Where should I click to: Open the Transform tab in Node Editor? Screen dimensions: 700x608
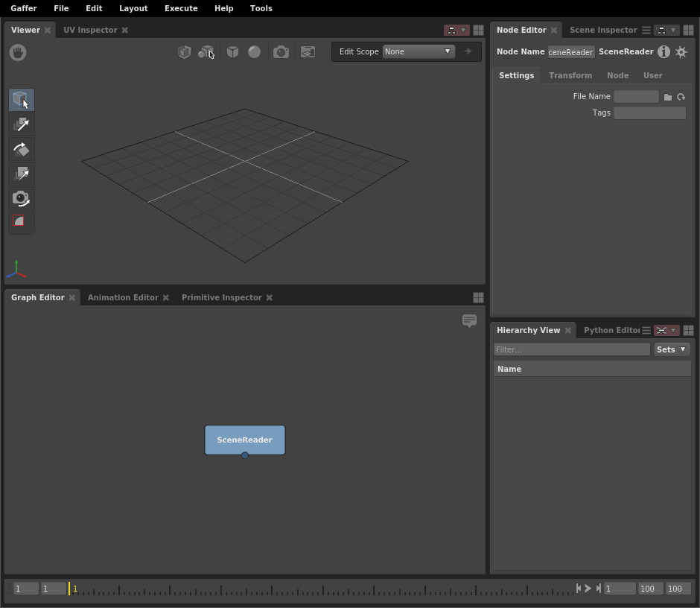point(570,75)
